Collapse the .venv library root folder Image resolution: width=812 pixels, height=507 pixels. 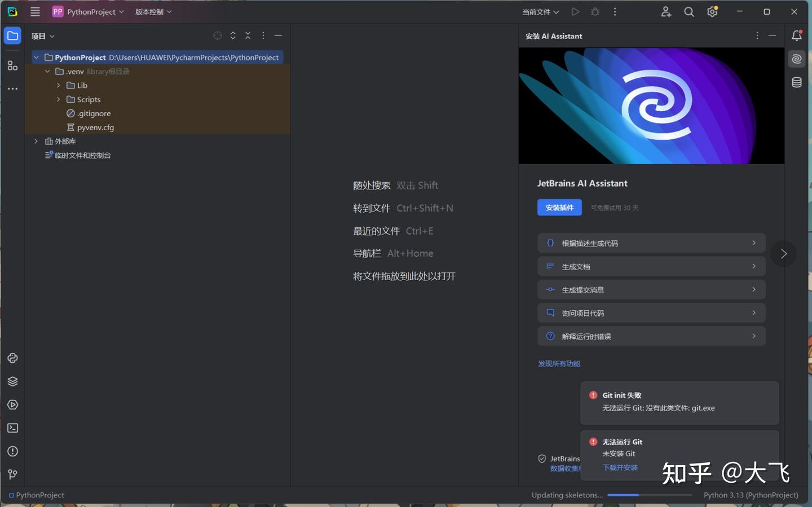47,71
